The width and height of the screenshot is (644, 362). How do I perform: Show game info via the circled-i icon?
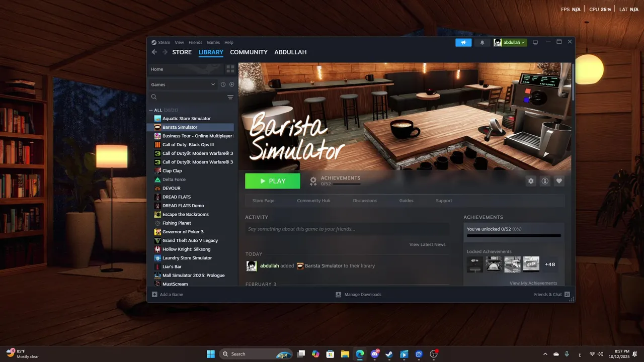545,181
